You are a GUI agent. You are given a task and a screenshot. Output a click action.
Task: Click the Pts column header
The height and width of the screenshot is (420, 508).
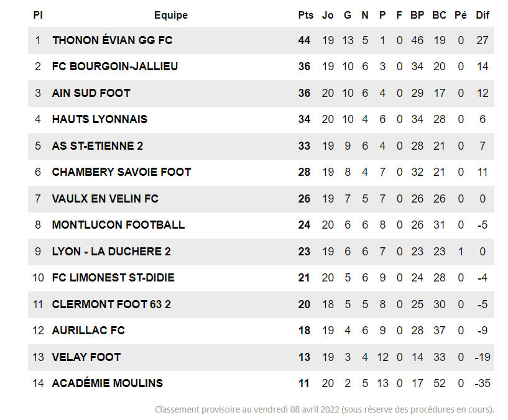tap(305, 15)
